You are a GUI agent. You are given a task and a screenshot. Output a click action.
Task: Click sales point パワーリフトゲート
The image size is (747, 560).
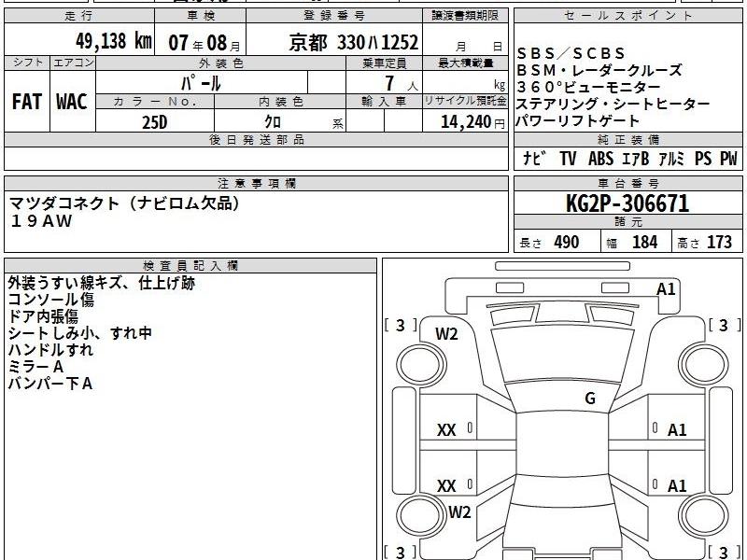(577, 121)
